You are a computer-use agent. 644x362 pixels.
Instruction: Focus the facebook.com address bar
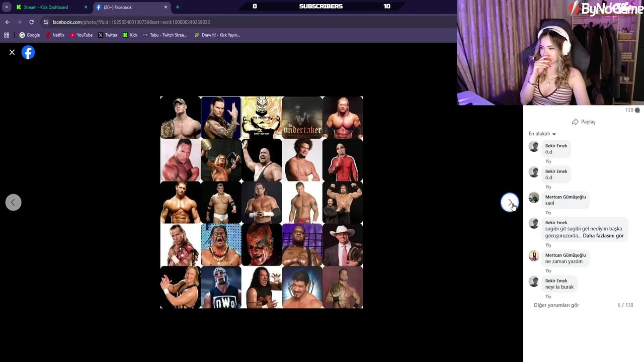131,22
